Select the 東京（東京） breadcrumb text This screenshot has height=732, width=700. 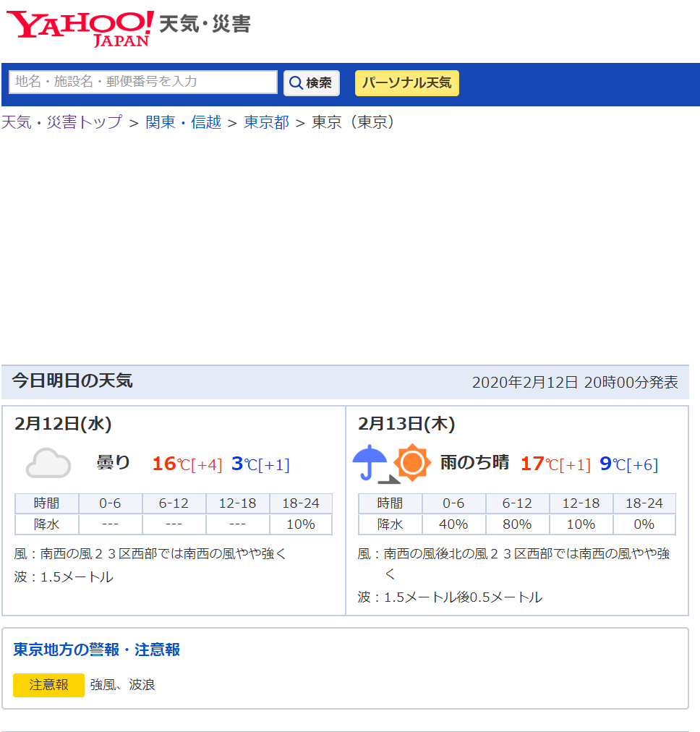(x=353, y=122)
